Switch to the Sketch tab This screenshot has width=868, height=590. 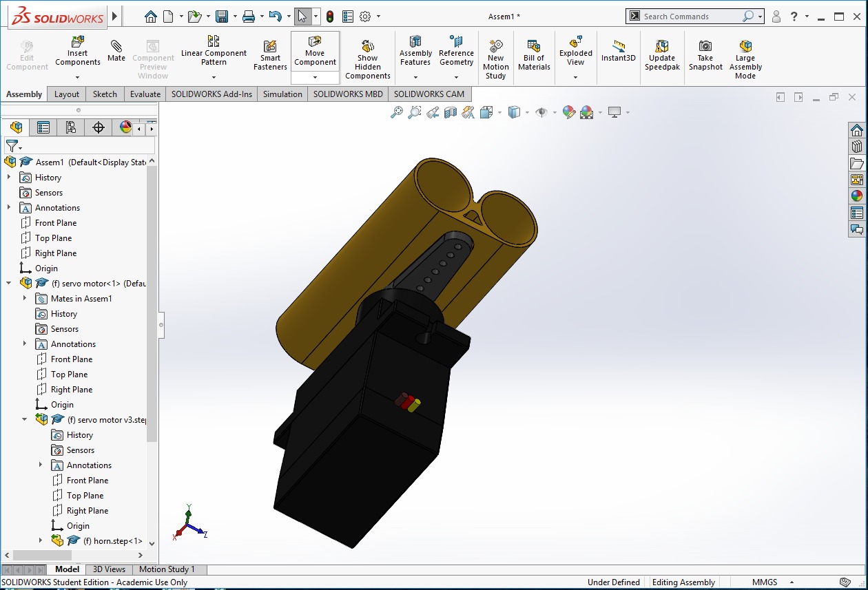click(x=105, y=94)
